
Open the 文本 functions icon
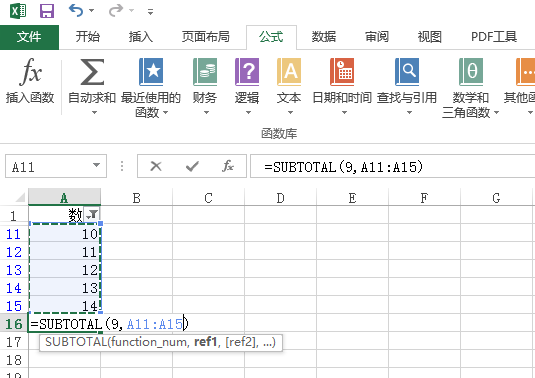289,72
